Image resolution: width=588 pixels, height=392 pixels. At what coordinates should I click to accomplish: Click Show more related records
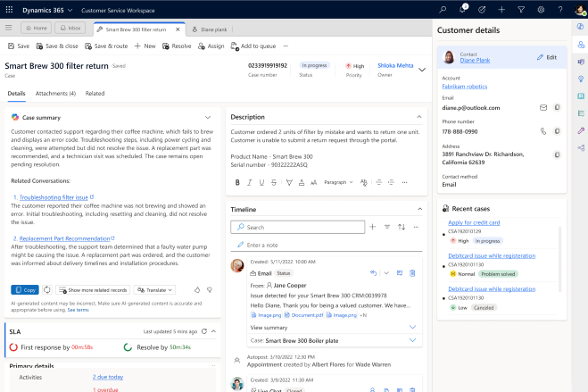(x=94, y=290)
